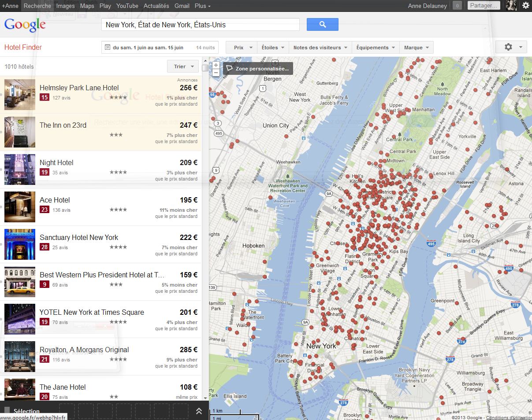Image resolution: width=532 pixels, height=420 pixels.
Task: Click Ace Hotel rating badge 23
Action: point(44,210)
